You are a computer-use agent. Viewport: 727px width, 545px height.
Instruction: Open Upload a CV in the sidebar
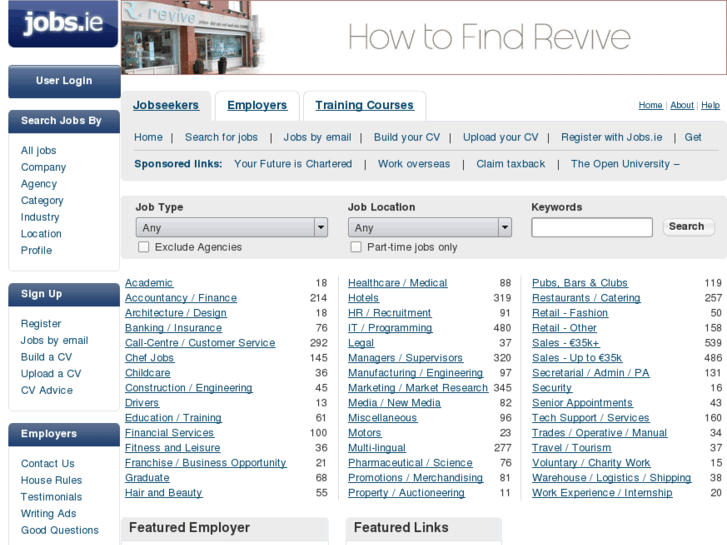point(51,374)
